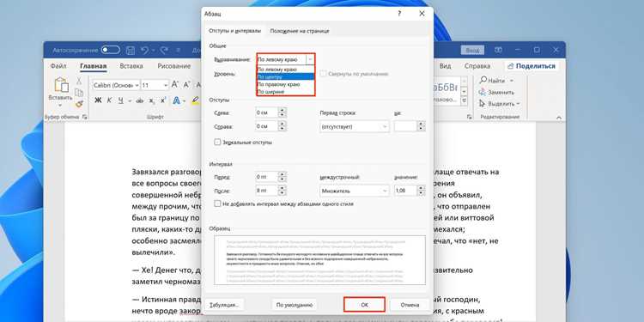Open the Вставка ribbon tab
The width and height of the screenshot is (644, 322).
[x=131, y=66]
